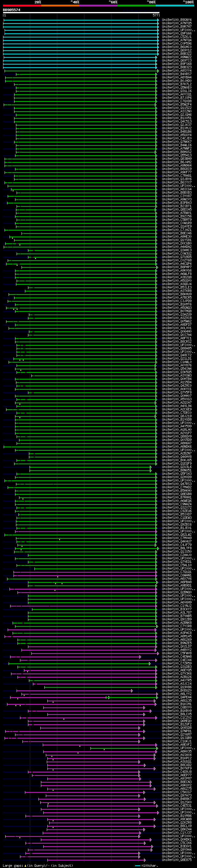197x868 pixels.
Task: Select the label UniRef100_Q2JQH6
Action: (176, 115)
